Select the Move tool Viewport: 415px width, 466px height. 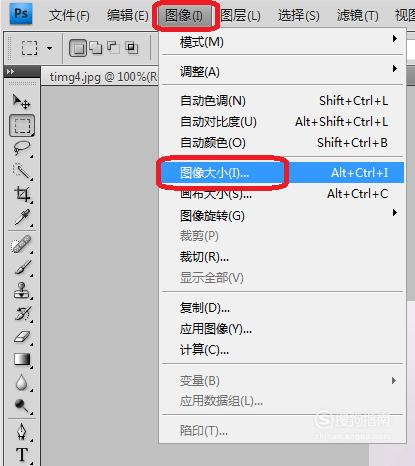(x=21, y=101)
